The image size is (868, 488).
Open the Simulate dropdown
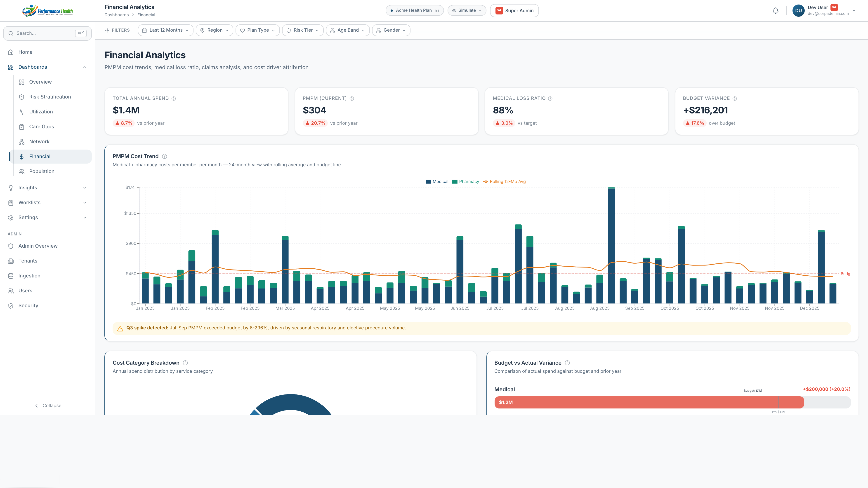click(x=467, y=10)
